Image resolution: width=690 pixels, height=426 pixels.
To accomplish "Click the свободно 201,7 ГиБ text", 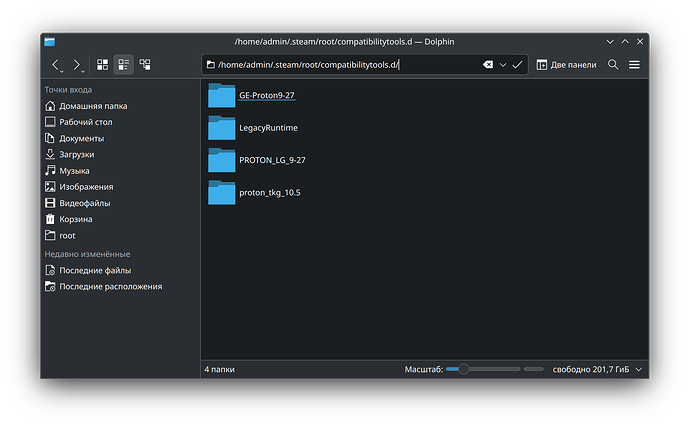I will [x=591, y=369].
